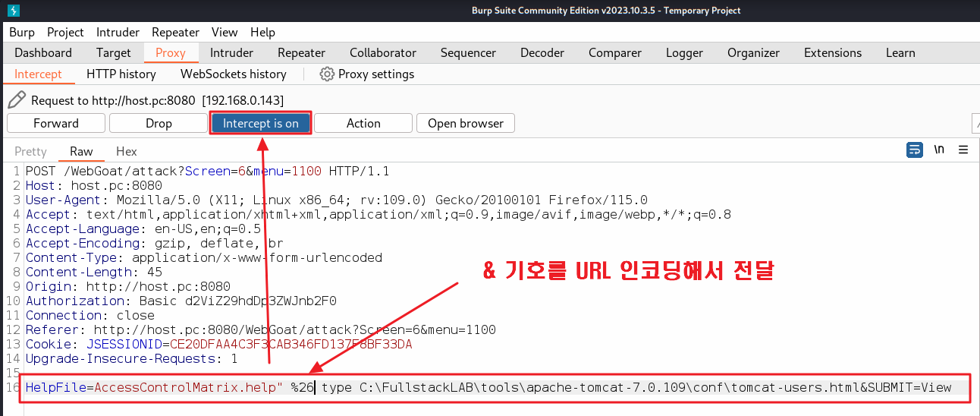Open the Action dropdown button

[x=363, y=123]
